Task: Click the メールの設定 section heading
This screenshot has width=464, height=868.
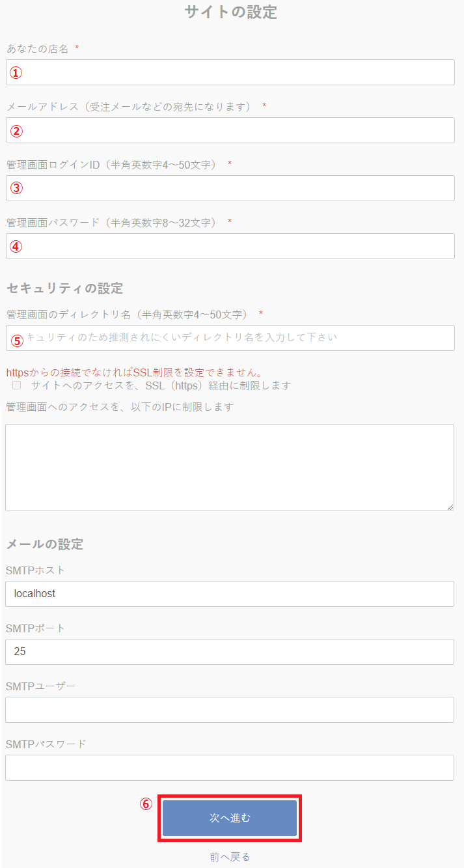Action: point(45,544)
